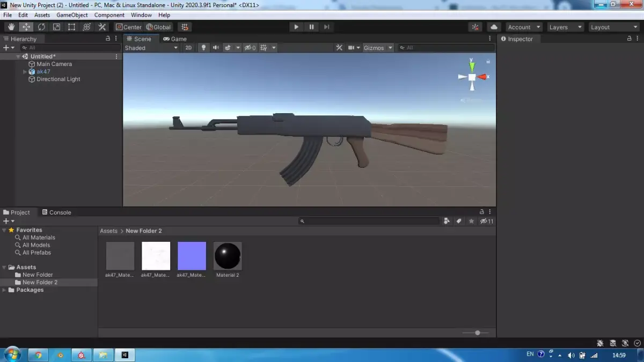Select the Scale tool
This screenshot has height=362, width=644.
[x=56, y=27]
